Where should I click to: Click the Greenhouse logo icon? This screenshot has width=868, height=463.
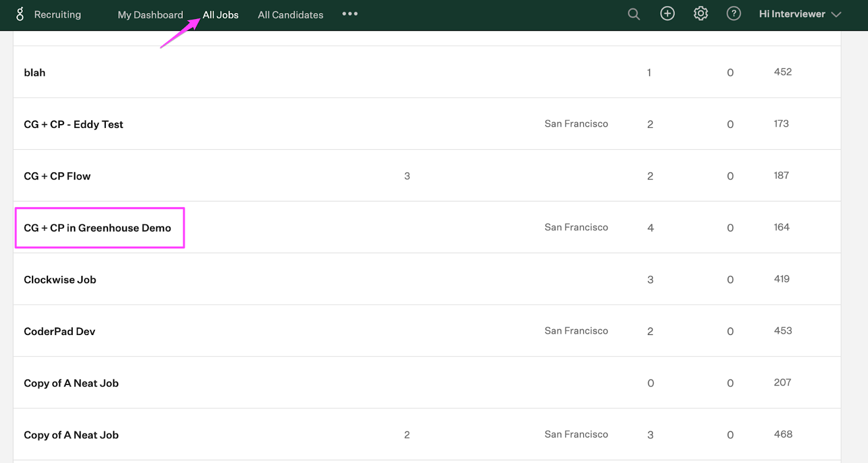(x=20, y=14)
